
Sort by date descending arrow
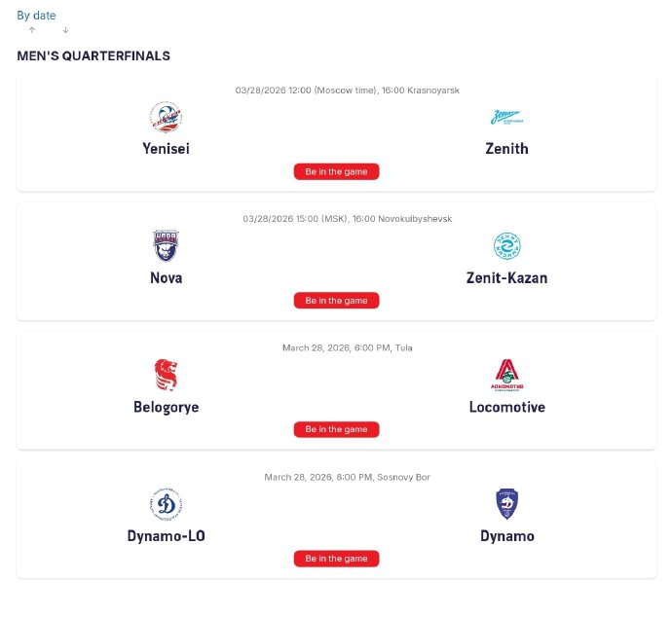(65, 30)
